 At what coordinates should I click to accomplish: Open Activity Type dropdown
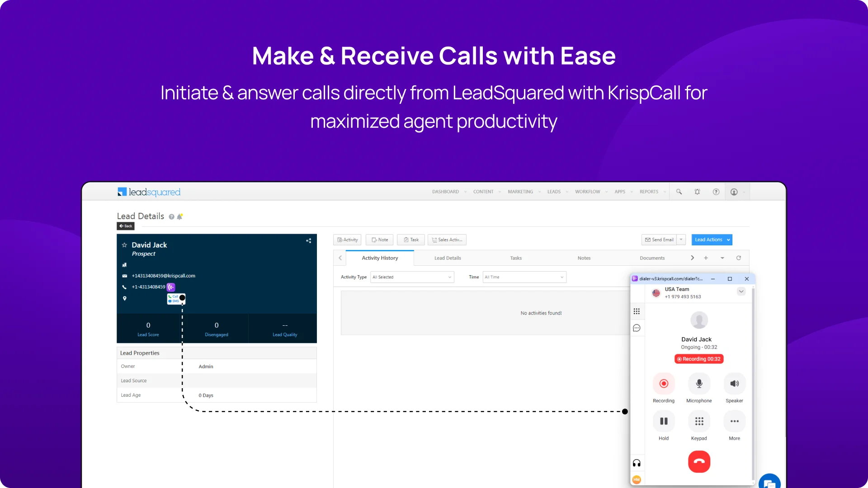point(412,277)
